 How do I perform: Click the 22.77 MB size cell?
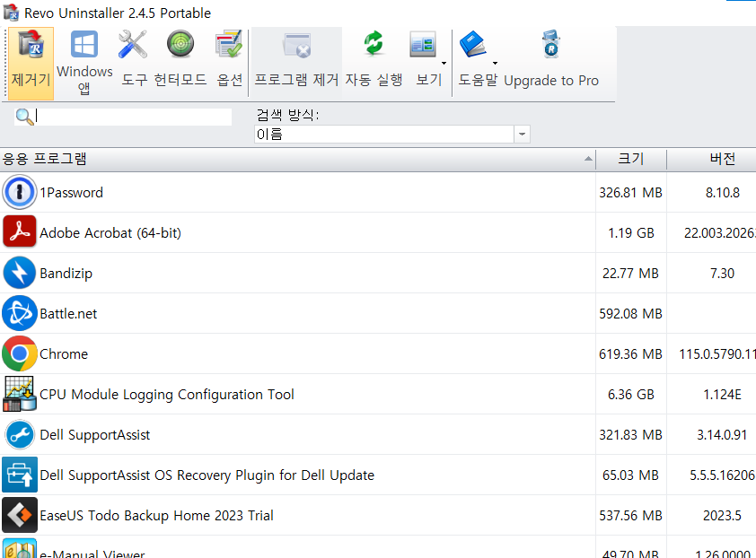(x=630, y=274)
